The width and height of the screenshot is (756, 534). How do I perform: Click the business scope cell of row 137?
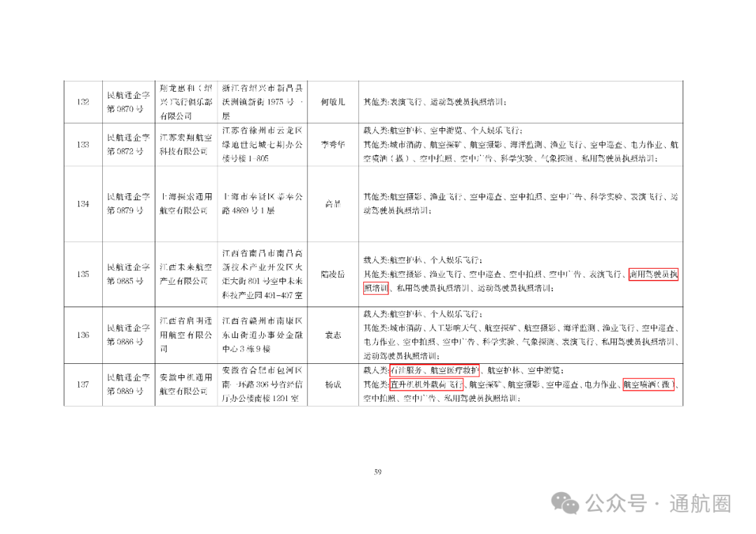tap(521, 385)
